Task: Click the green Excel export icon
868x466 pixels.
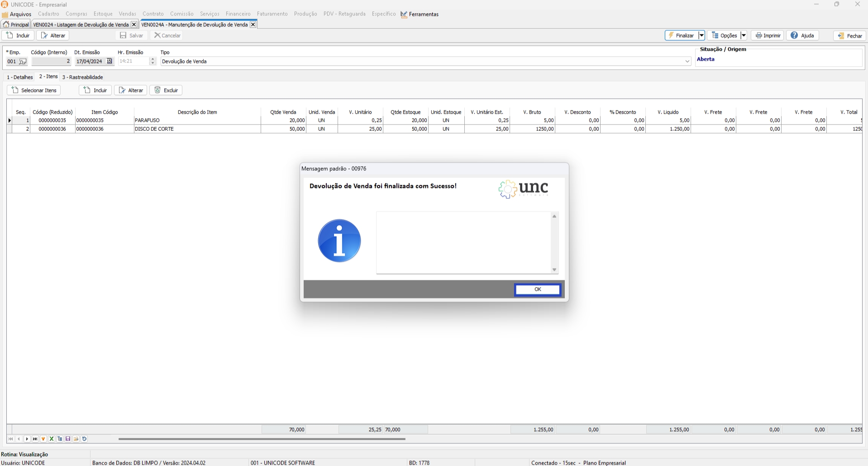Action: [x=52, y=439]
